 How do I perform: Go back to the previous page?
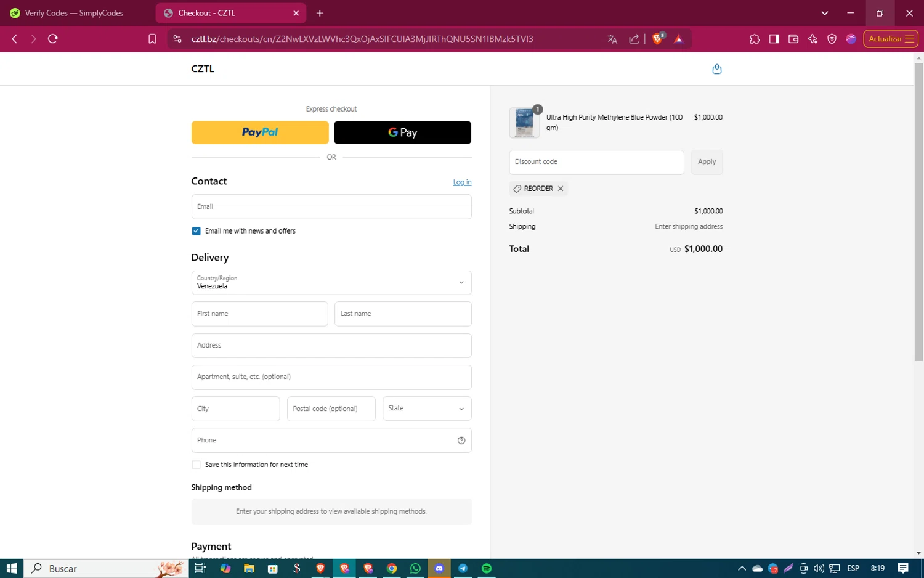pos(15,39)
